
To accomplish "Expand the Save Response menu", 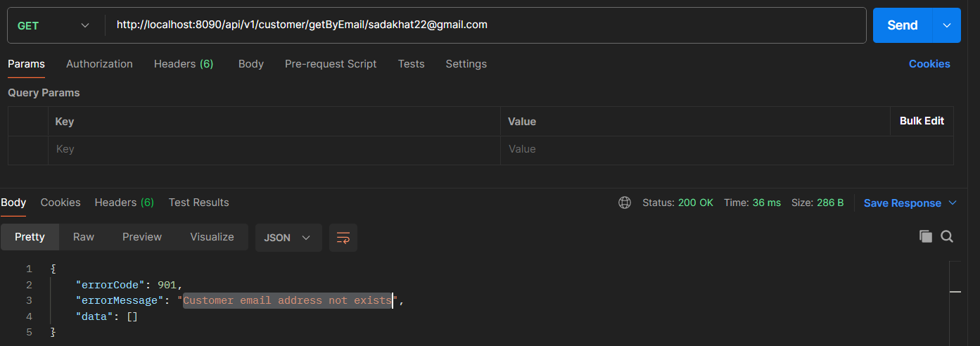I will click(x=910, y=203).
